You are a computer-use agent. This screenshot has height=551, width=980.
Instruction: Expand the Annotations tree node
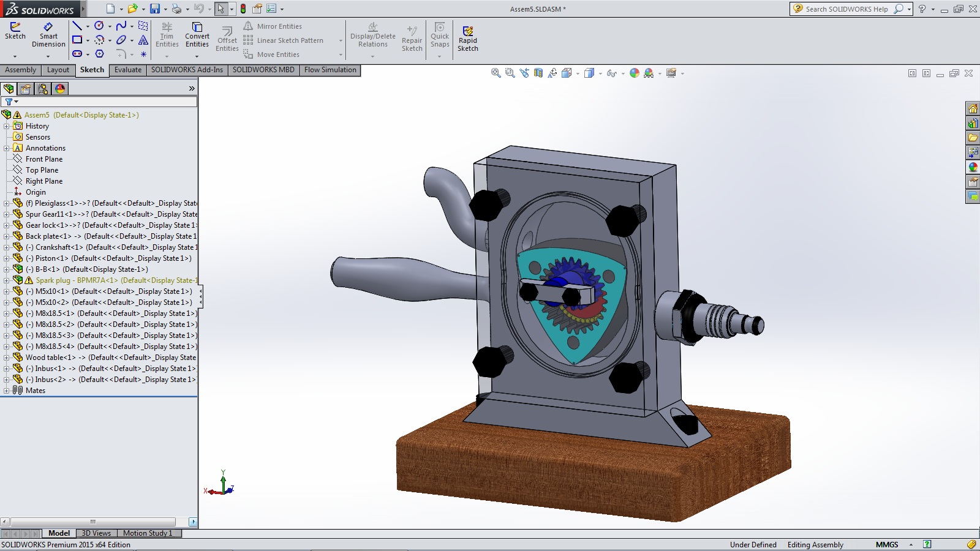point(6,148)
